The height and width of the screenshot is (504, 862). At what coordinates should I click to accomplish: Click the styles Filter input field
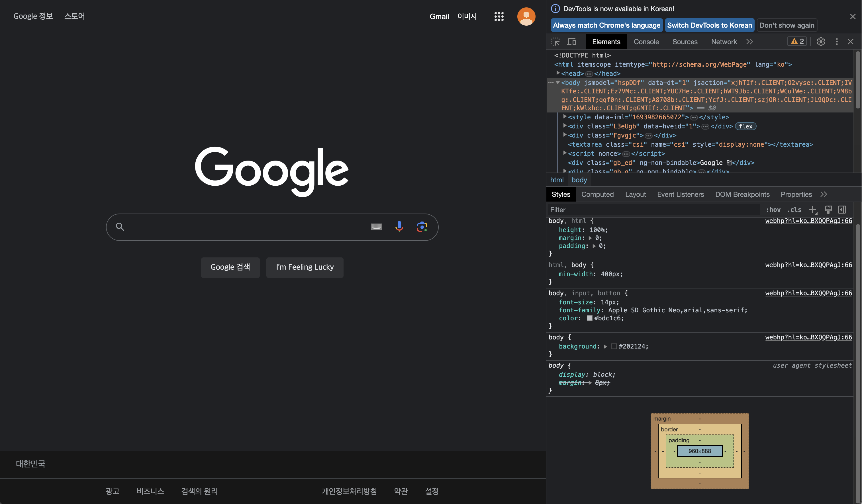tap(653, 210)
